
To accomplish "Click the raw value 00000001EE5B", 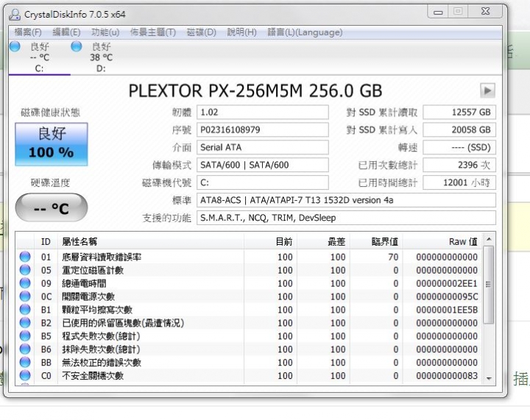I will [447, 310].
